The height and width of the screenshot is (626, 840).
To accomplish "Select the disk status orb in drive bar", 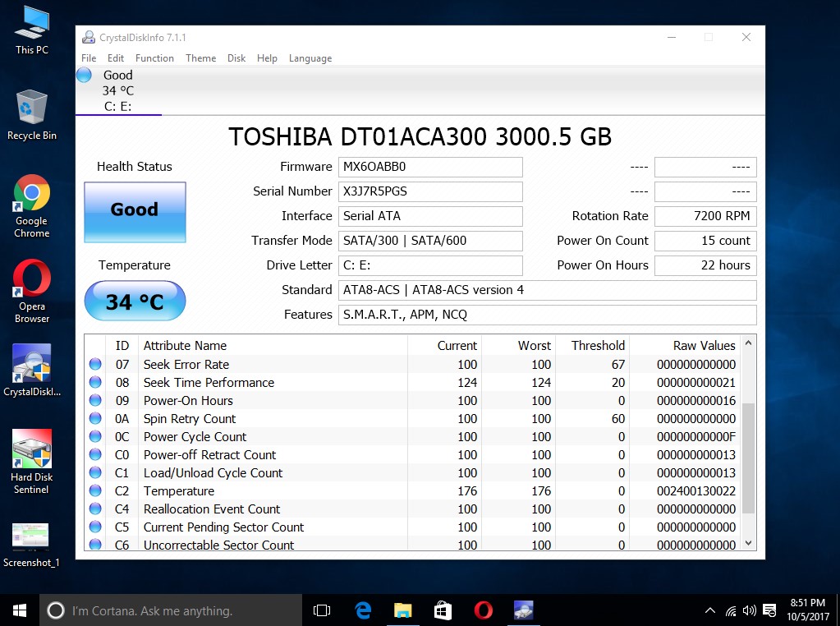I will 85,76.
